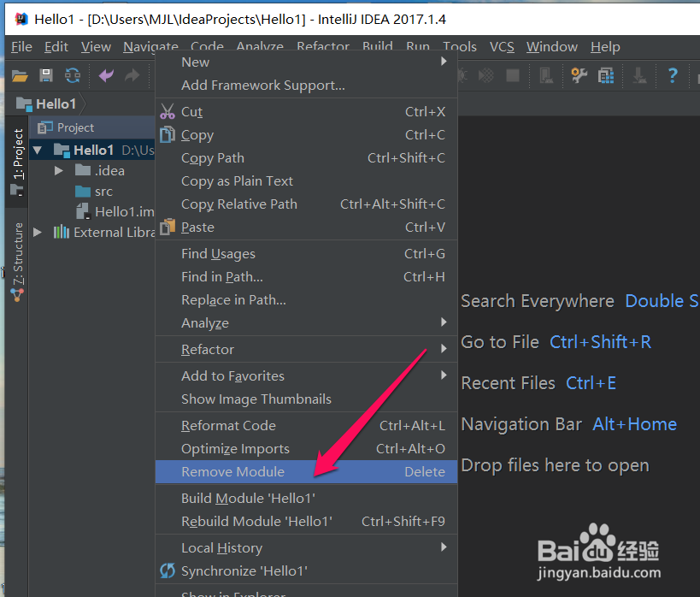This screenshot has height=597, width=700.
Task: Open the View menu
Action: pyautogui.click(x=96, y=47)
